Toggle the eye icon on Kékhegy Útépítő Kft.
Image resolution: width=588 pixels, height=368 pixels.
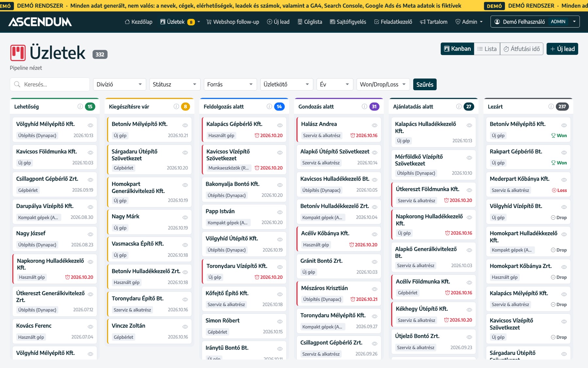pyautogui.click(x=469, y=310)
